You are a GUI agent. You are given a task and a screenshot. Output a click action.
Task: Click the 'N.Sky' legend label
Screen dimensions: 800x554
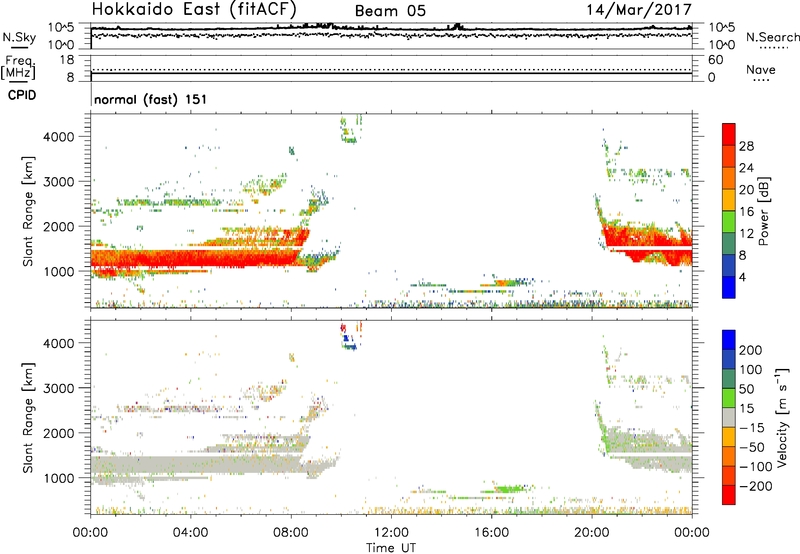pos(19,37)
